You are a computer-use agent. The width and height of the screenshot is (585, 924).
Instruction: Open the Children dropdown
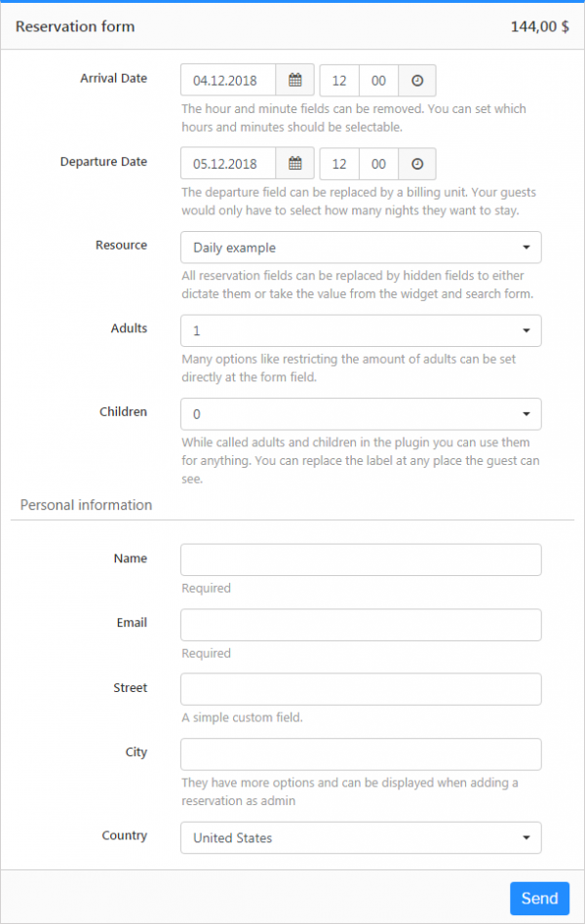pos(361,413)
